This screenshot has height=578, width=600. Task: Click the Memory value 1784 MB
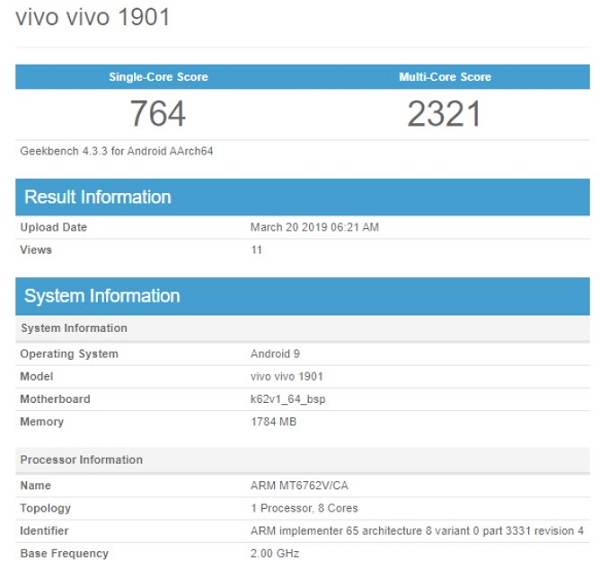tap(273, 422)
